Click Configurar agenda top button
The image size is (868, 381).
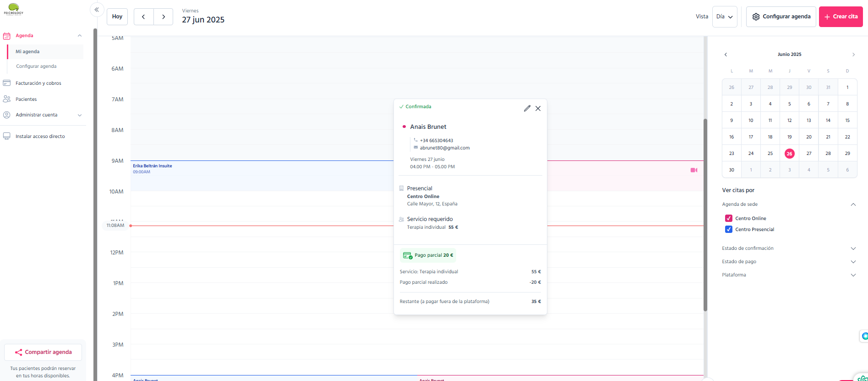tap(781, 17)
